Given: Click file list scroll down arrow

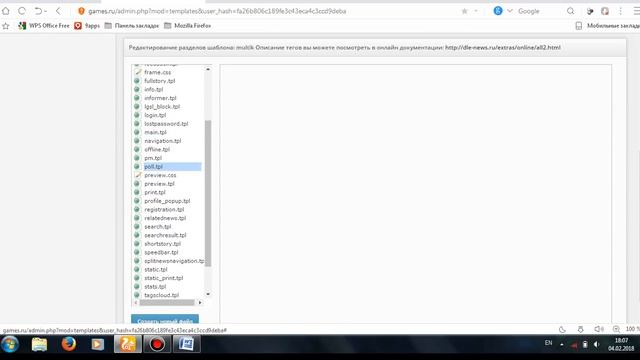Looking at the screenshot, I should pos(208,294).
